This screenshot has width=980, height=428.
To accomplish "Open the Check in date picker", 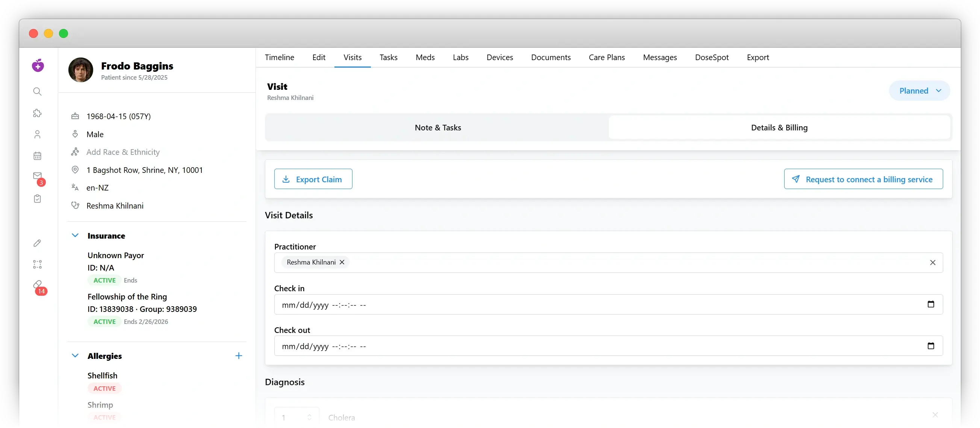I will (931, 304).
